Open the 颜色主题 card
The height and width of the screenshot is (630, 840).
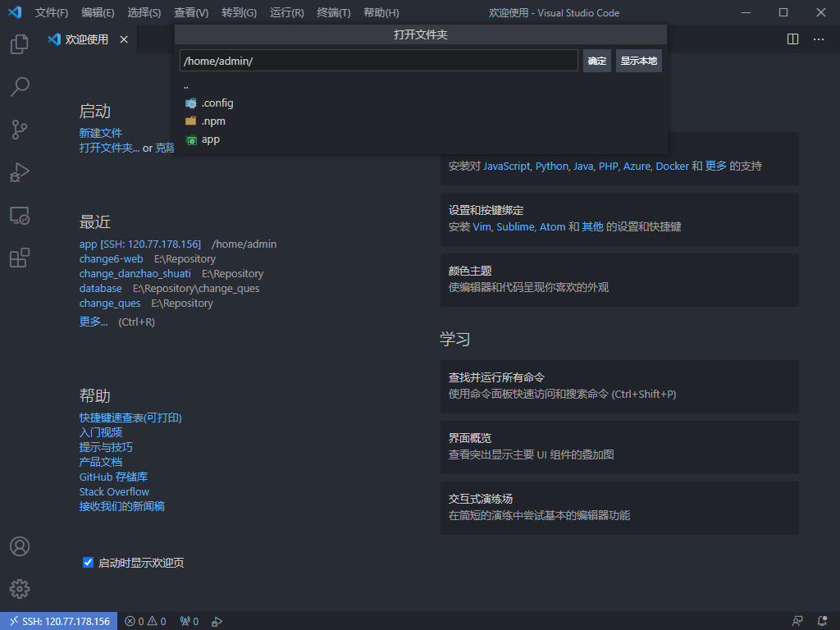(619, 280)
